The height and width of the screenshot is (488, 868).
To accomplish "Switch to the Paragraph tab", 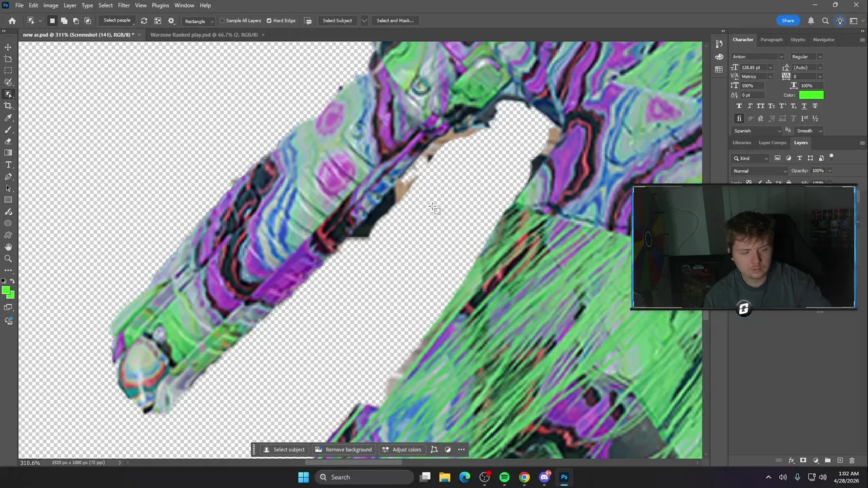I will pyautogui.click(x=771, y=39).
